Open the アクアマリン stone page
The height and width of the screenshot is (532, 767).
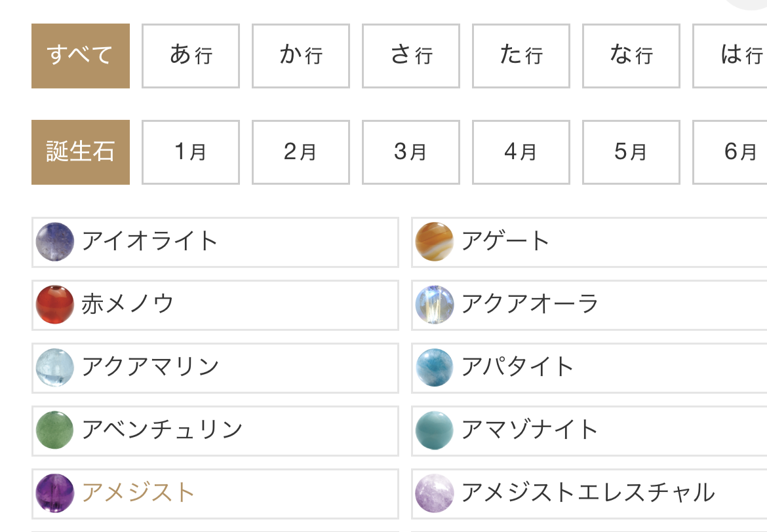pyautogui.click(x=150, y=367)
